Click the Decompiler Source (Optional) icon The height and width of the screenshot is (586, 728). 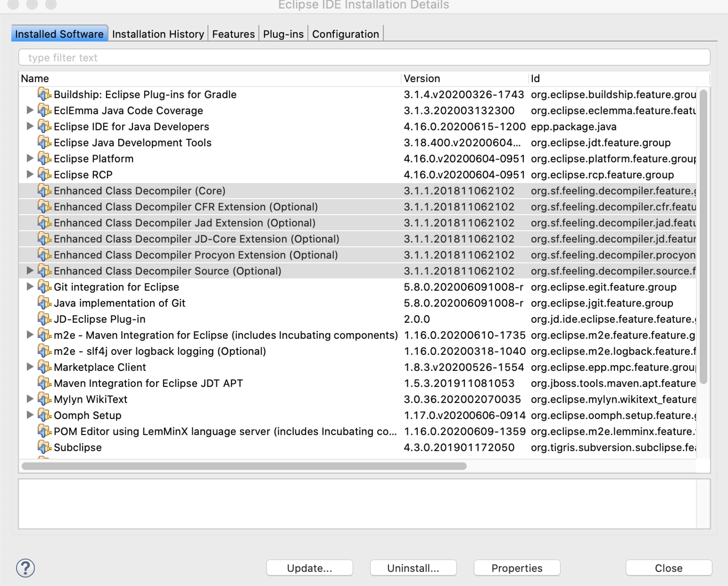(44, 271)
